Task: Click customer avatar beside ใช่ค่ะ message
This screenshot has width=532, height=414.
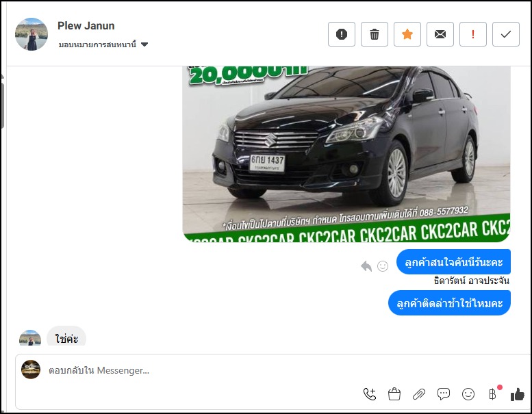Action: [x=30, y=338]
